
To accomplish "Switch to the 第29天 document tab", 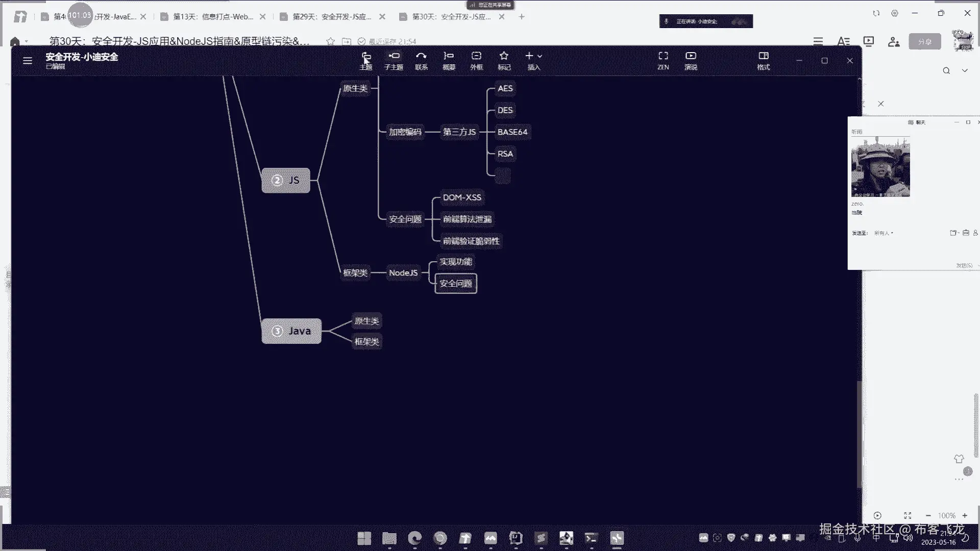I will tap(332, 17).
